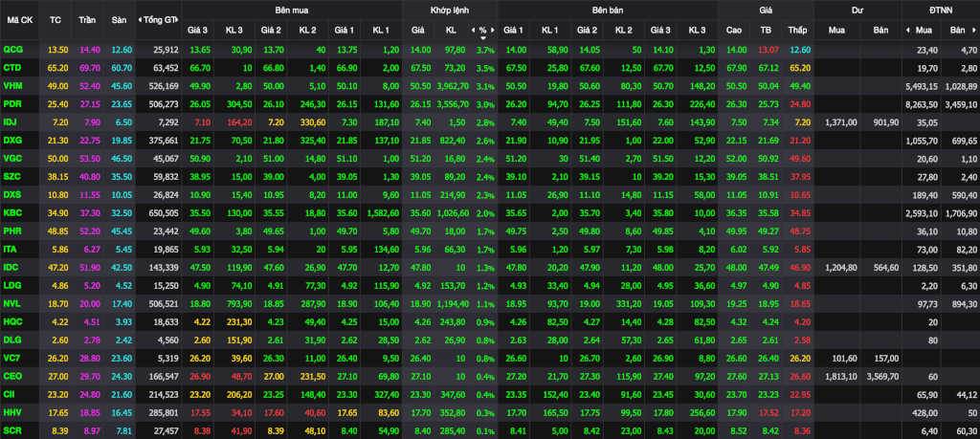
Task: Click the Giá 3 header under Bên mua
Action: [197, 30]
